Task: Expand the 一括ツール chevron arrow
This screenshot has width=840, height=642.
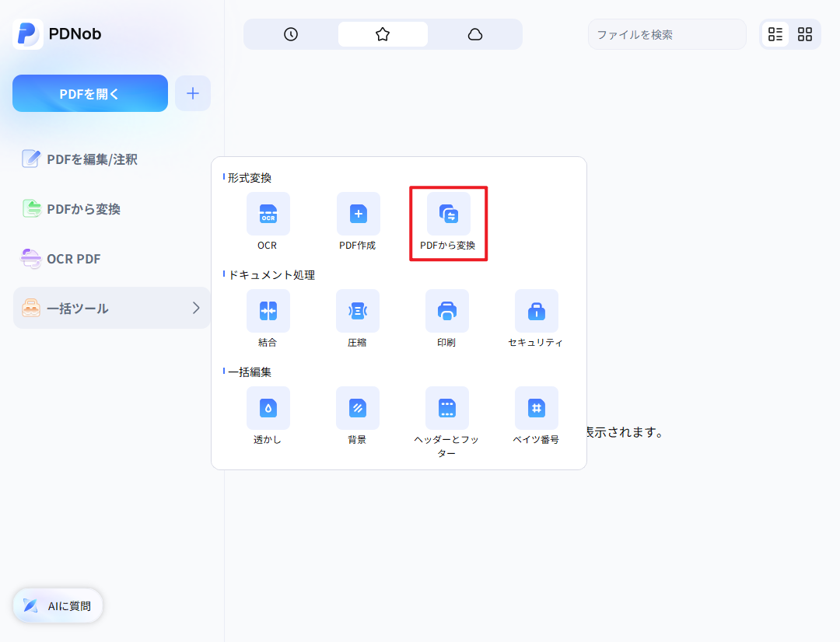Action: pos(196,308)
